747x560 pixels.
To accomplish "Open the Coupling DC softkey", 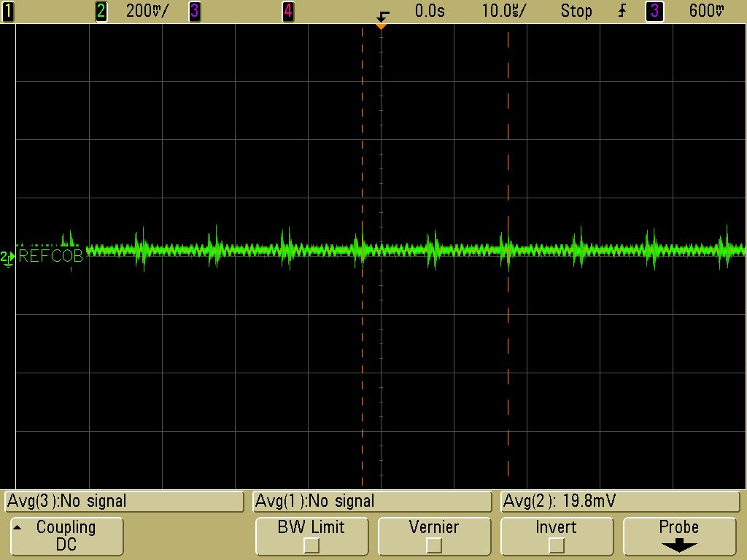I will (66, 536).
